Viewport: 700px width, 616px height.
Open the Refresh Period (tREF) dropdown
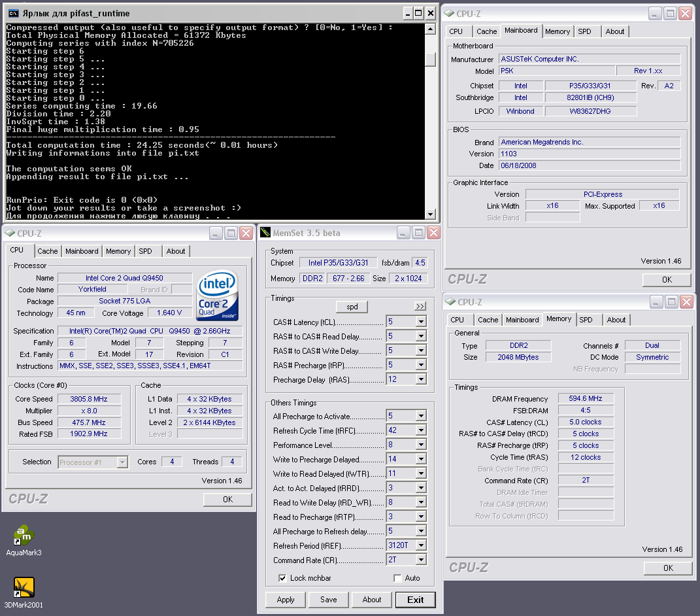point(421,545)
